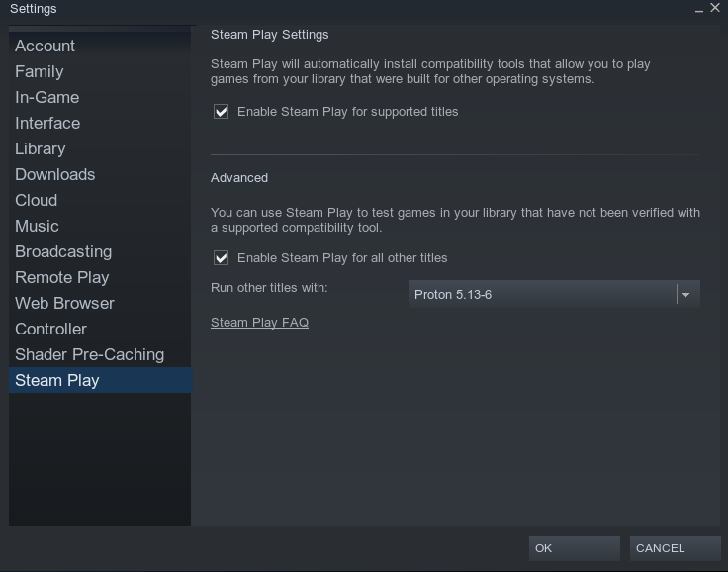Switch to Remote Play settings
The image size is (728, 572).
(61, 277)
